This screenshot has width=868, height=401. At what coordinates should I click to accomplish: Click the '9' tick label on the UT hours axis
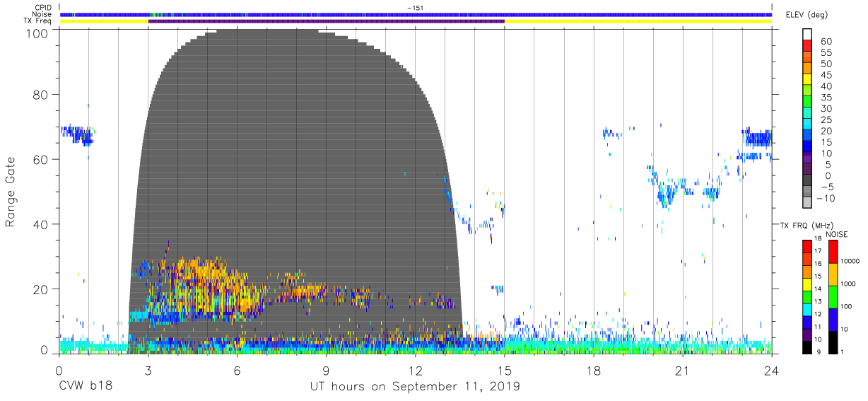click(x=327, y=371)
